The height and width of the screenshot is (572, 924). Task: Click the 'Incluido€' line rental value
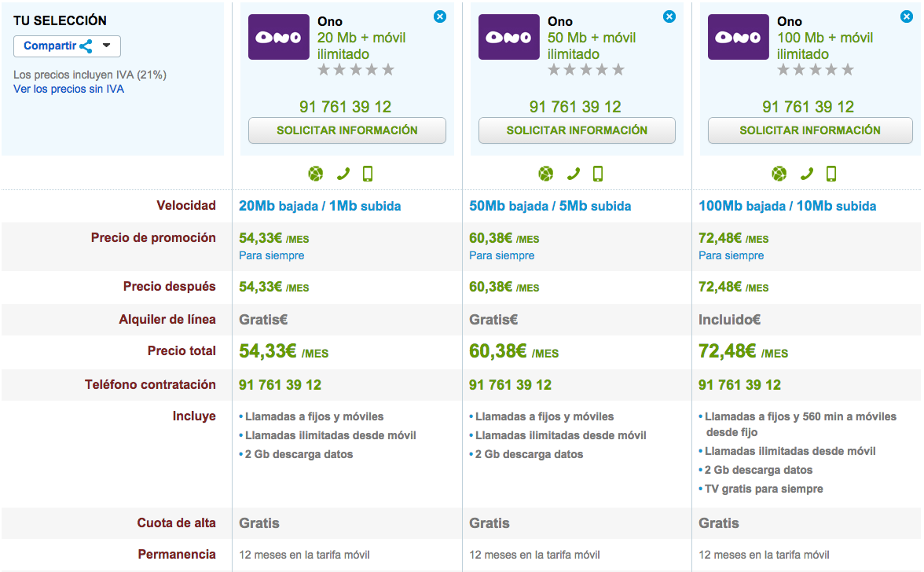point(729,320)
